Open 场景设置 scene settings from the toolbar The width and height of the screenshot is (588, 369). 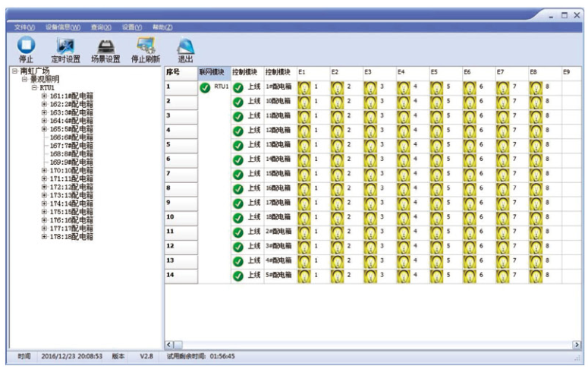pos(105,46)
